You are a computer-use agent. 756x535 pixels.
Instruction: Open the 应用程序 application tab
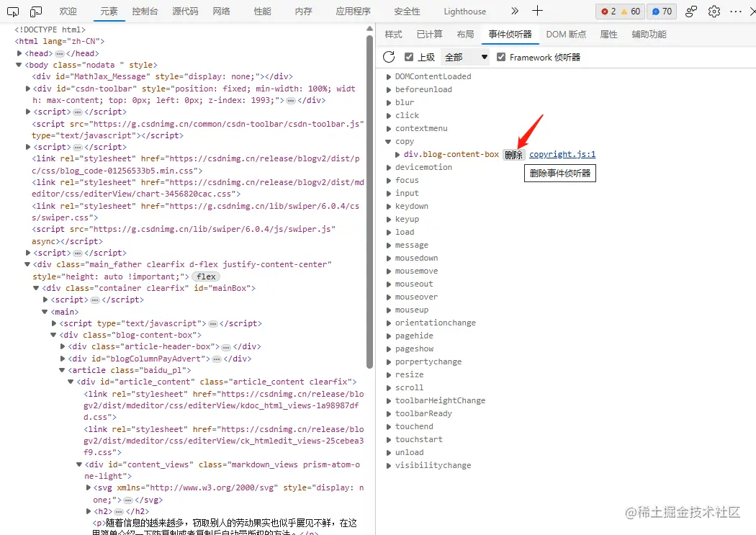[353, 11]
